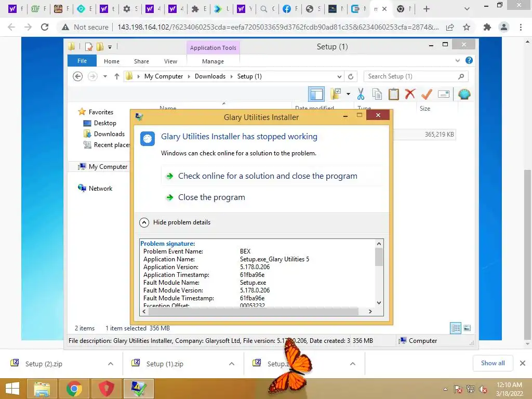The width and height of the screenshot is (532, 399).
Task: Click the Properties card icon
Action: point(444,94)
